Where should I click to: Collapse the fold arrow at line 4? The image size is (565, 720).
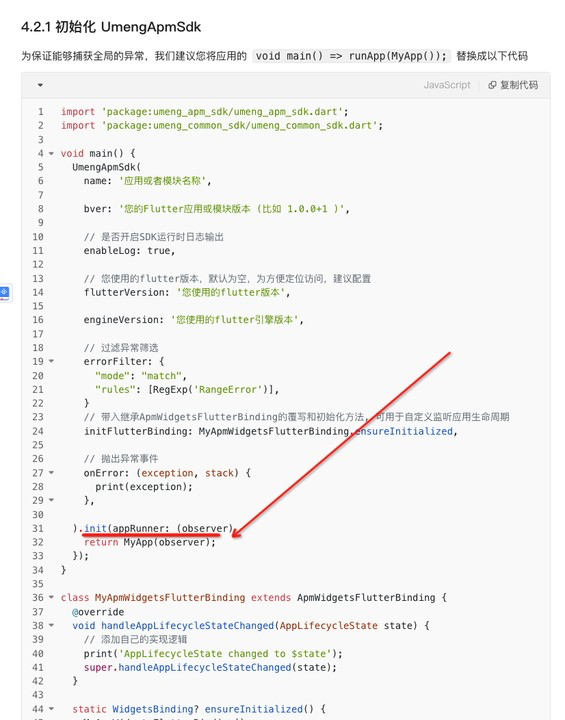[51, 153]
